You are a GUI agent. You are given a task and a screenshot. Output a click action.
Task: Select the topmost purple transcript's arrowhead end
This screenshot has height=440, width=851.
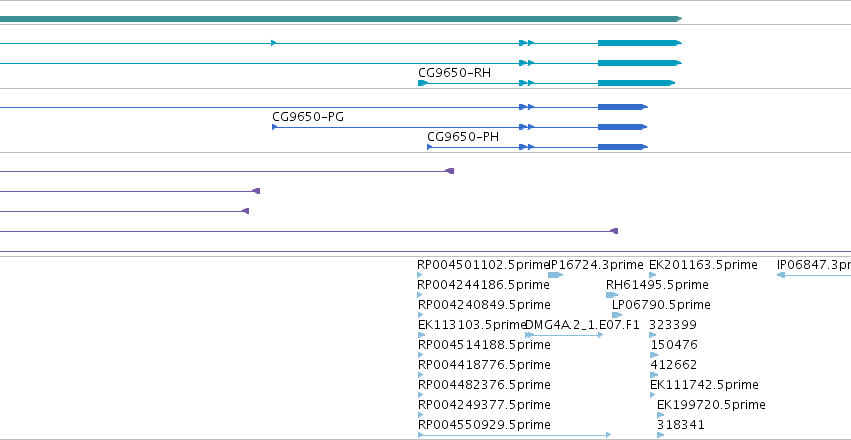point(449,171)
